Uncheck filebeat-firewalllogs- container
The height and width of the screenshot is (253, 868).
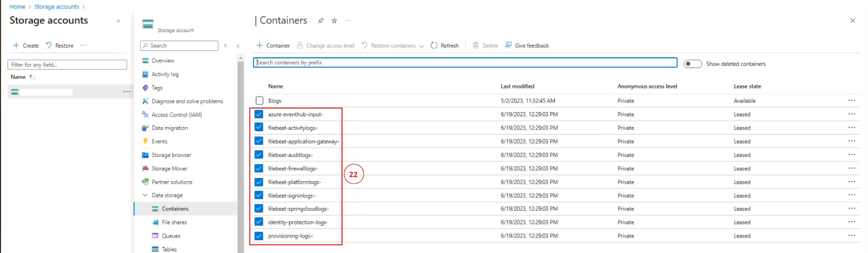click(x=259, y=168)
